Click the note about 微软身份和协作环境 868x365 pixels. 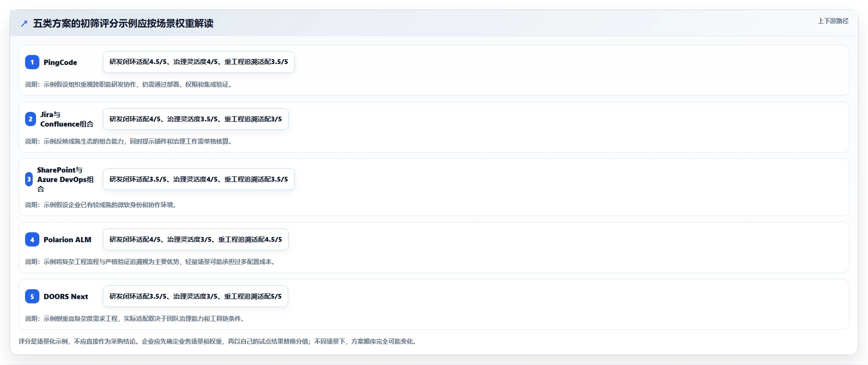click(101, 205)
